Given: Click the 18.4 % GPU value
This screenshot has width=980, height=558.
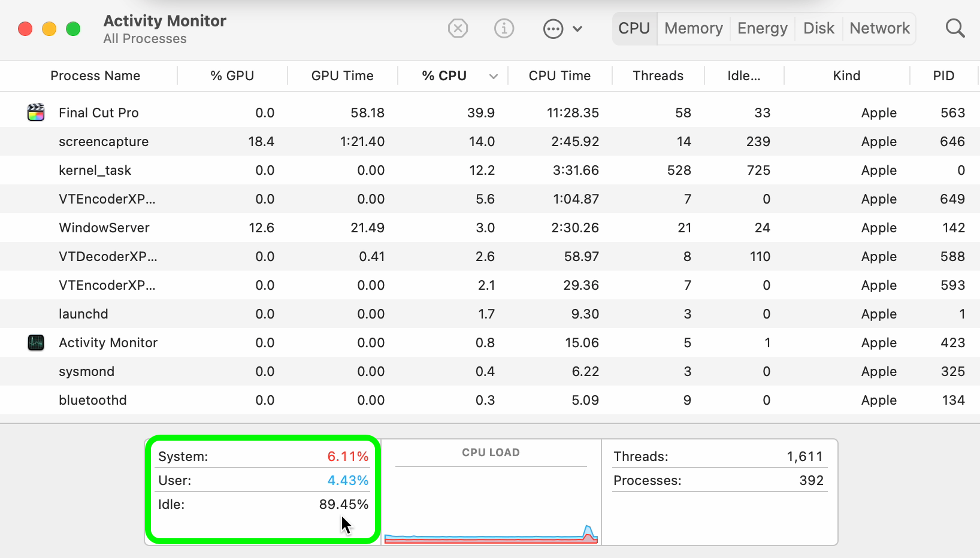Looking at the screenshot, I should tap(261, 141).
